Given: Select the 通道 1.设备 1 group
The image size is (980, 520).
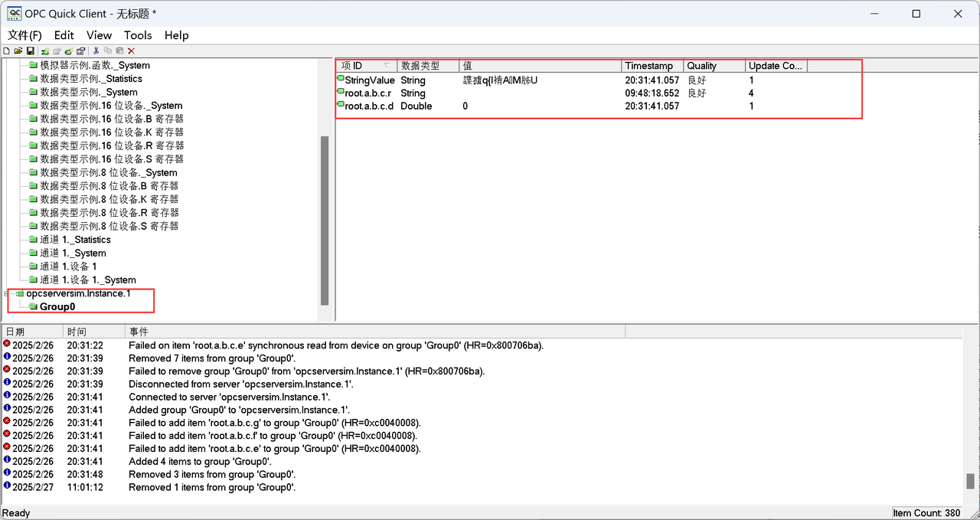Looking at the screenshot, I should (x=68, y=267).
